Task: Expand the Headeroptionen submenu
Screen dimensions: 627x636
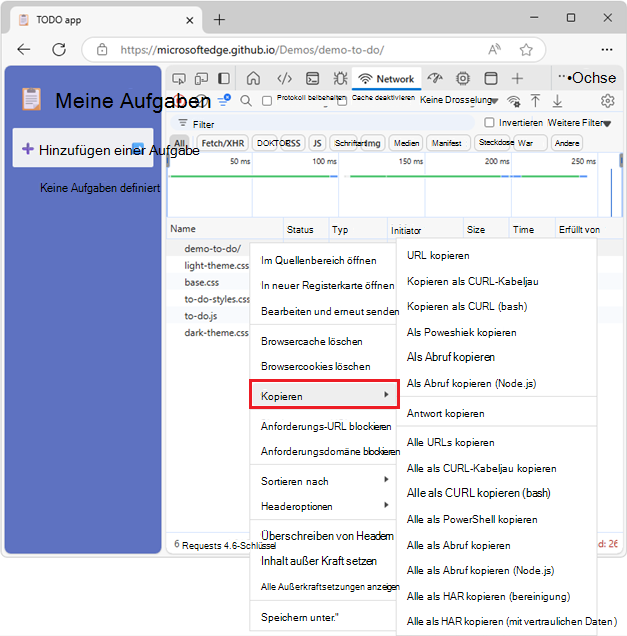Action: 324,506
